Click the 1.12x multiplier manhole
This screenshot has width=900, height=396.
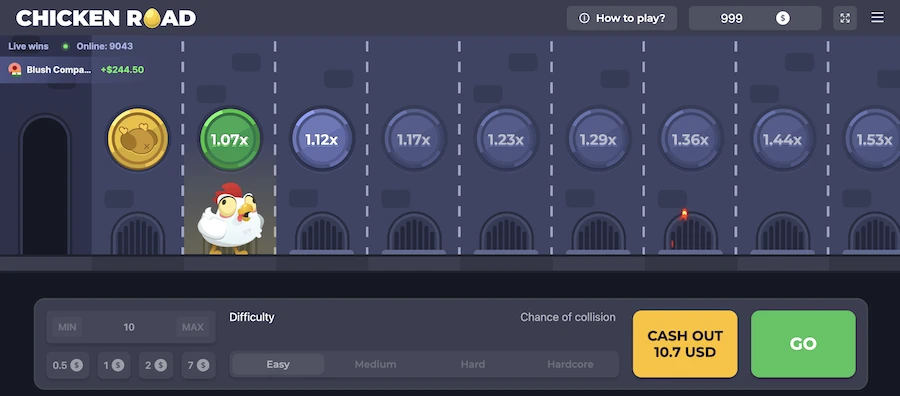coord(321,139)
